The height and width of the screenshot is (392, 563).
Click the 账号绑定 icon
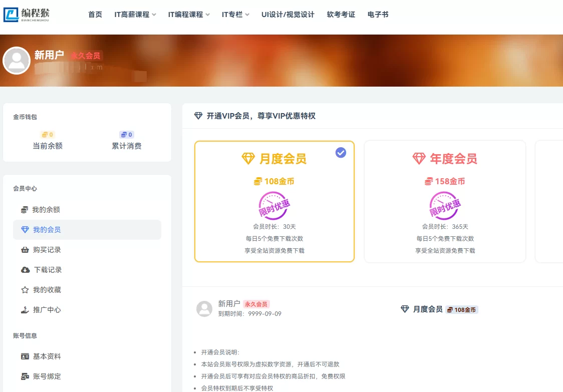coord(25,376)
